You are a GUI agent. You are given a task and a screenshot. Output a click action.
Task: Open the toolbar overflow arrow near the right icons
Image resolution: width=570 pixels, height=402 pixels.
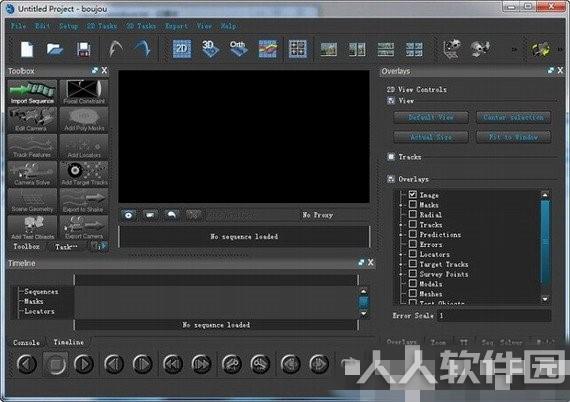(514, 49)
